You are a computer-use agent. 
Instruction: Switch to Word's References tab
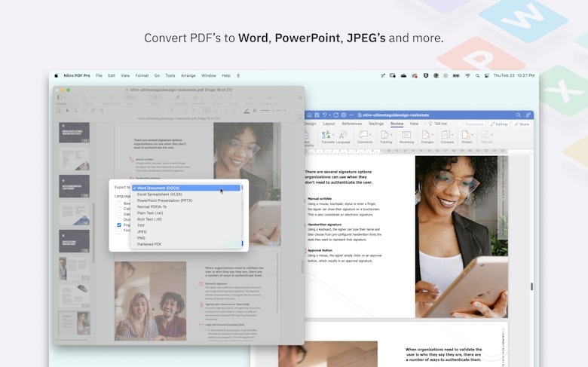pyautogui.click(x=352, y=124)
